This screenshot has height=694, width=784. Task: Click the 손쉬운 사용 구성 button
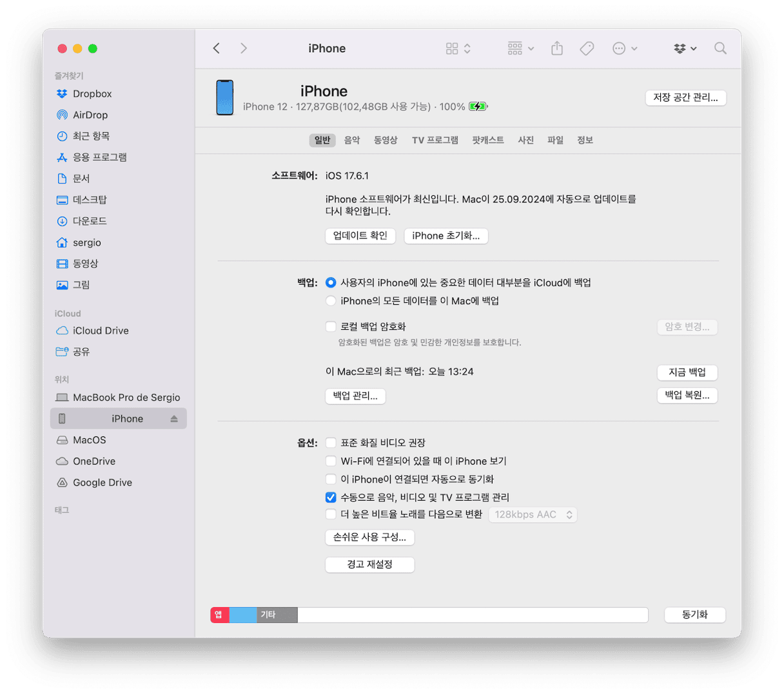click(x=370, y=537)
